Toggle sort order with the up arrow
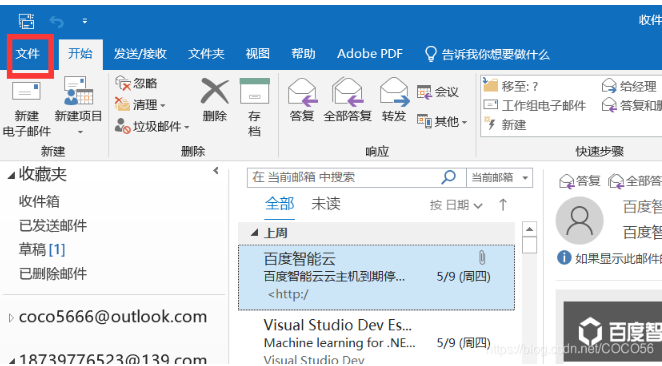Image resolution: width=662 pixels, height=366 pixels. [502, 205]
